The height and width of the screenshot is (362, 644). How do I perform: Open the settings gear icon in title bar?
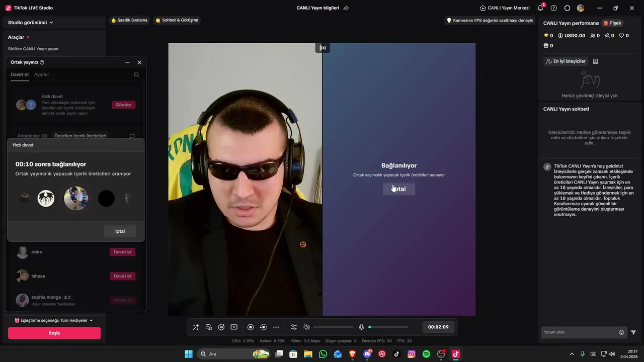(x=567, y=8)
